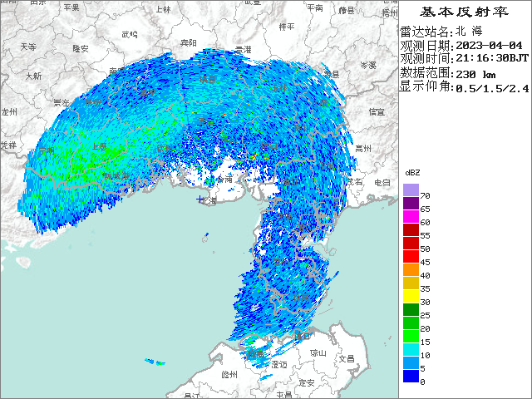Click the blue cross radar station marker
Image resolution: width=532 pixels, height=399 pixels.
(199, 199)
